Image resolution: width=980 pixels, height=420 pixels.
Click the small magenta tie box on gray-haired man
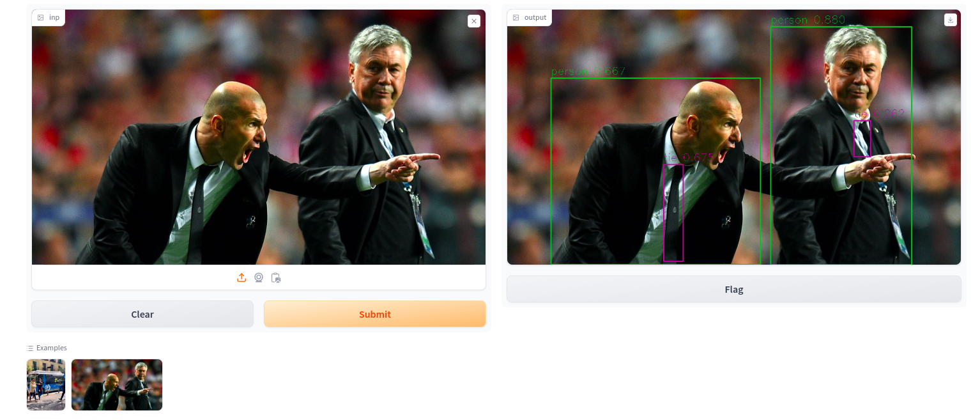click(862, 139)
